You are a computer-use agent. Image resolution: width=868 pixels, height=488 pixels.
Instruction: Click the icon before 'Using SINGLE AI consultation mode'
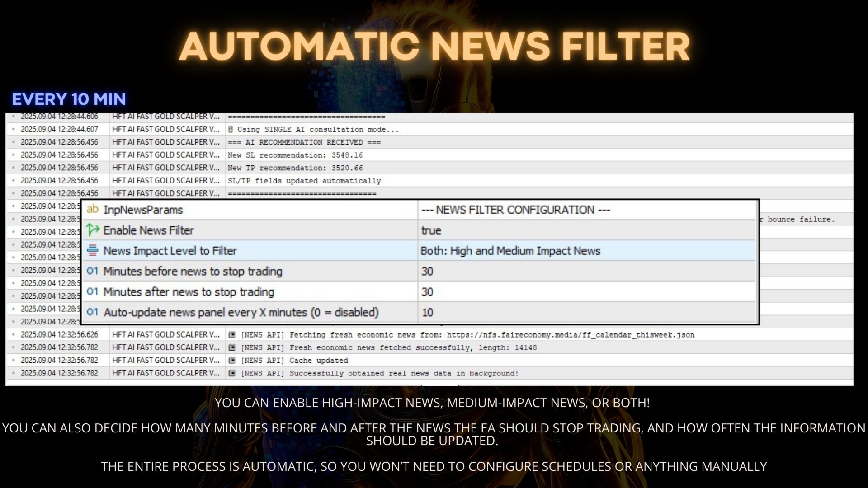pyautogui.click(x=231, y=130)
